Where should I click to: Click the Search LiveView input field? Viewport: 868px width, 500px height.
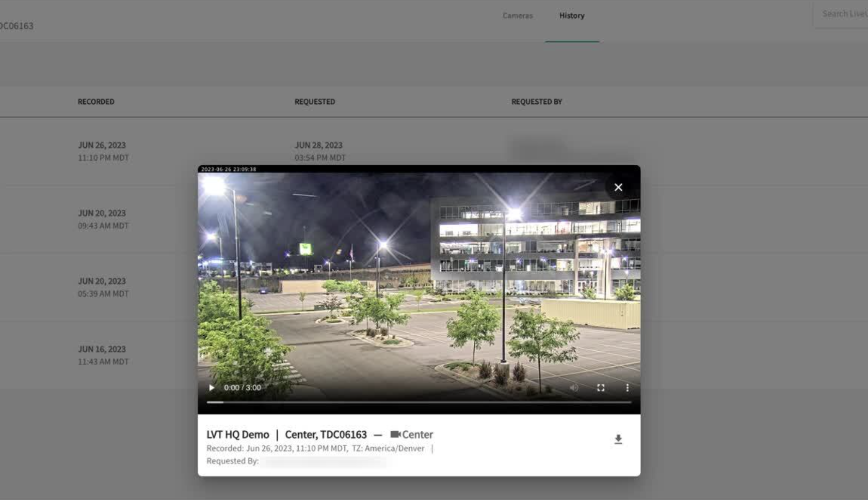tap(841, 14)
